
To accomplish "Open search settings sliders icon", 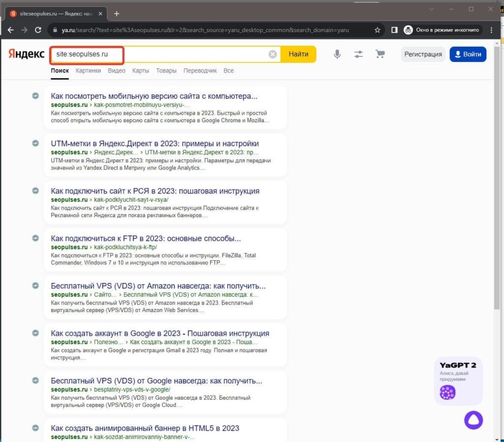I will pyautogui.click(x=358, y=54).
